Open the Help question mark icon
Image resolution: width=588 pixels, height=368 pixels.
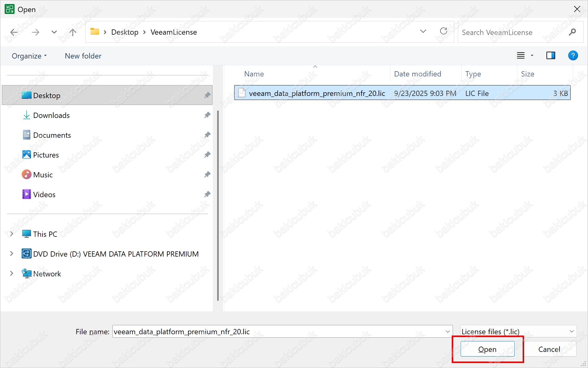pos(573,56)
